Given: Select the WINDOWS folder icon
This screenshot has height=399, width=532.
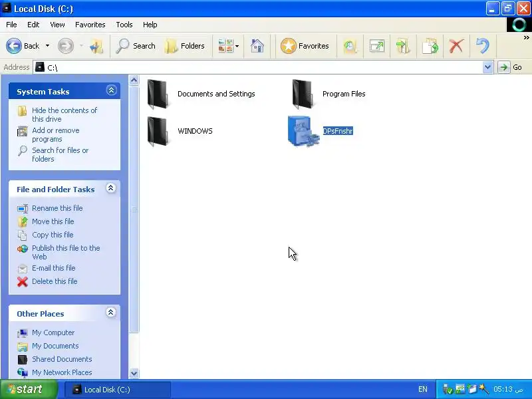Looking at the screenshot, I should point(158,131).
